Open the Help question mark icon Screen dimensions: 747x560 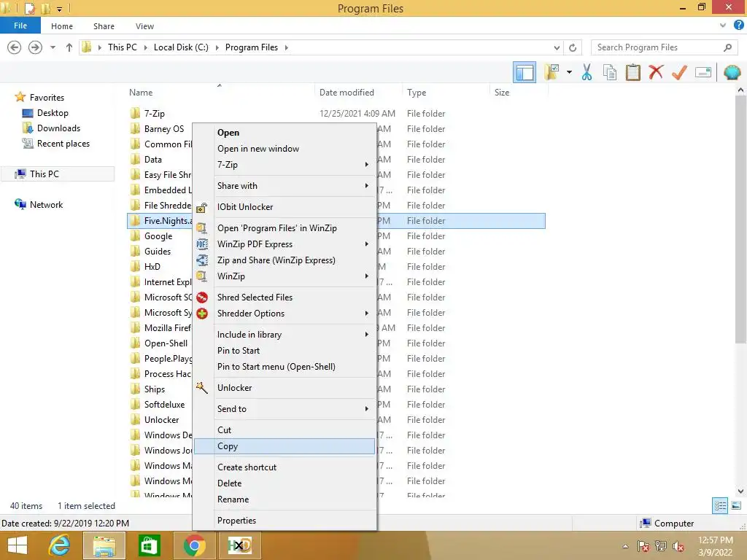point(738,26)
